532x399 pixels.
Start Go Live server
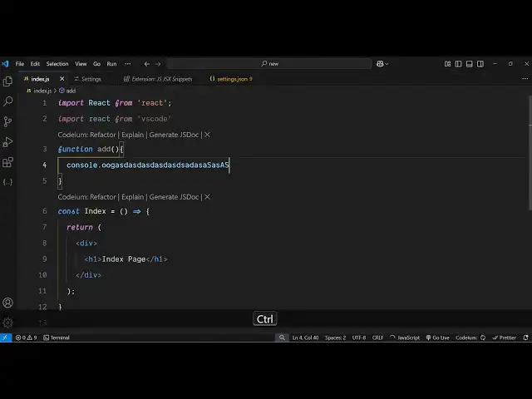(438, 337)
